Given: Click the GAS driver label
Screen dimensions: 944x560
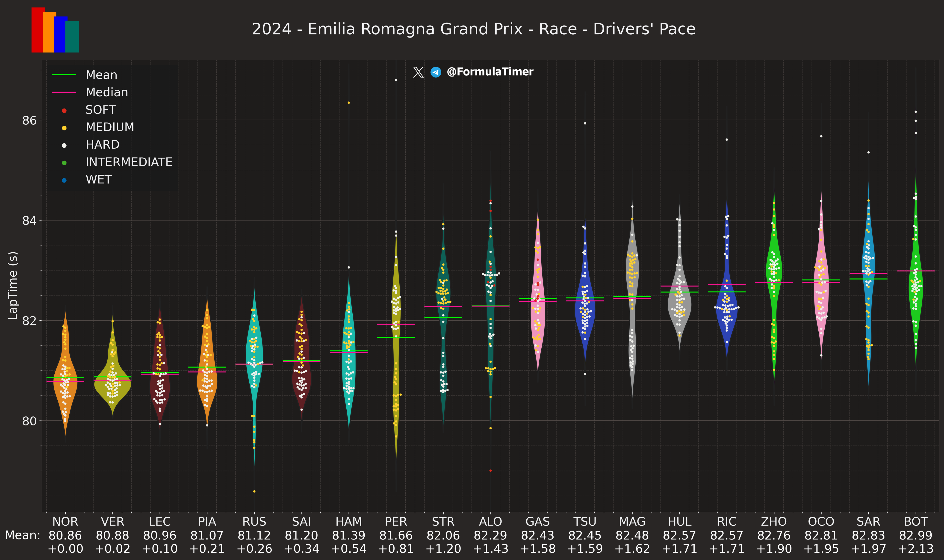Looking at the screenshot, I should pyautogui.click(x=538, y=522).
